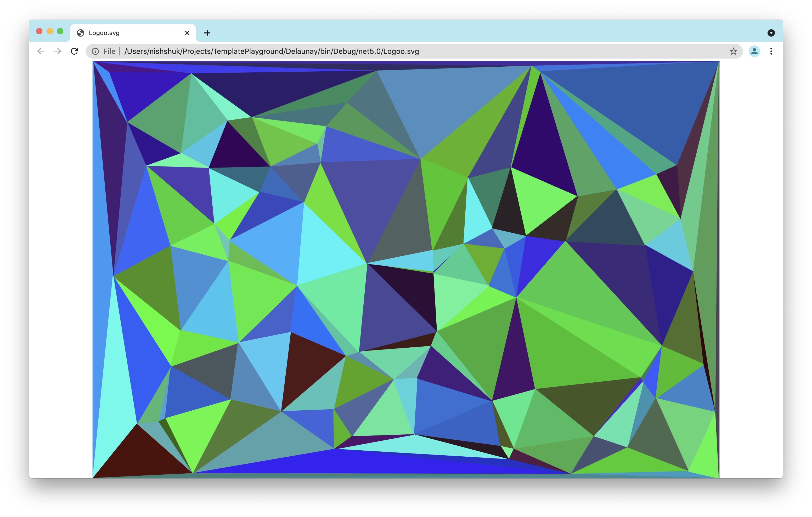
Task: Click the green fullscreen window button
Action: point(60,31)
